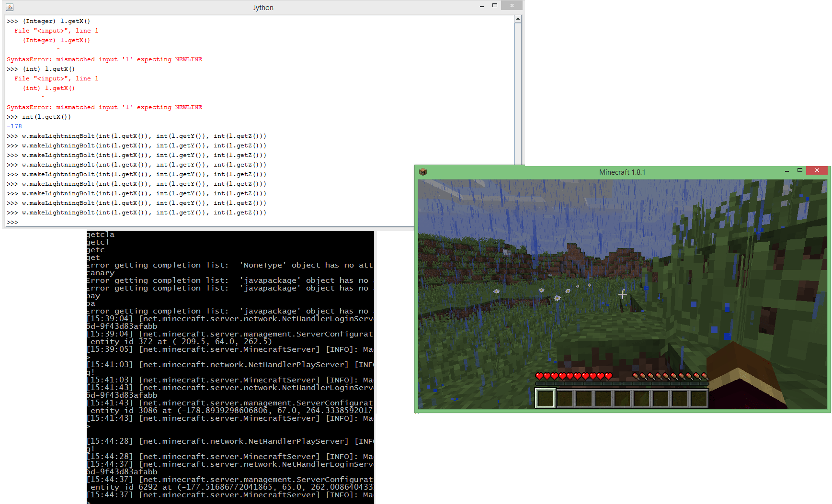
Task: Click the leftmost drumstick in the hunger bar
Action: tap(636, 376)
